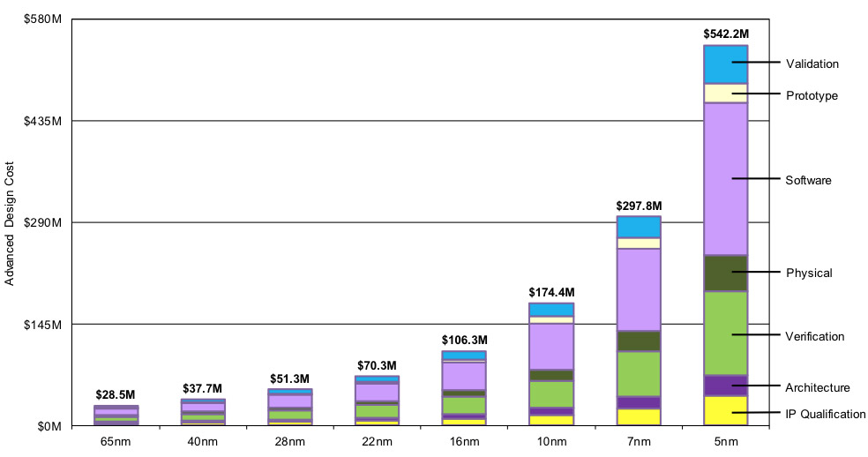Click the yellow IP Qualification segment of 5nm bar
This screenshot has height=457, width=868.
(x=725, y=410)
